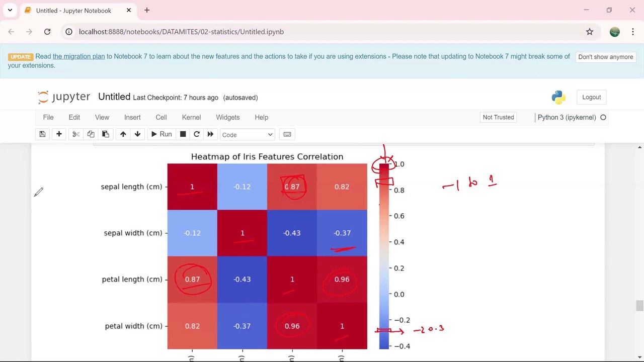Open the migration plan link

pyautogui.click(x=78, y=56)
